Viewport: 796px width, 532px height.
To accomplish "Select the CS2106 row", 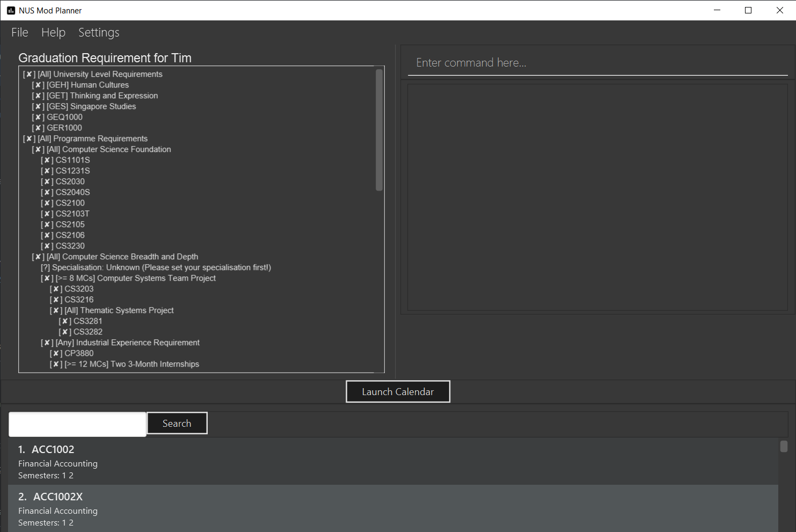I will (63, 235).
